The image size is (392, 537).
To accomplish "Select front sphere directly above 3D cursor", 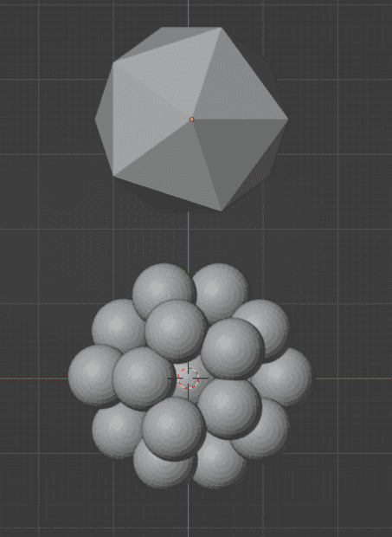I will pos(175,331).
